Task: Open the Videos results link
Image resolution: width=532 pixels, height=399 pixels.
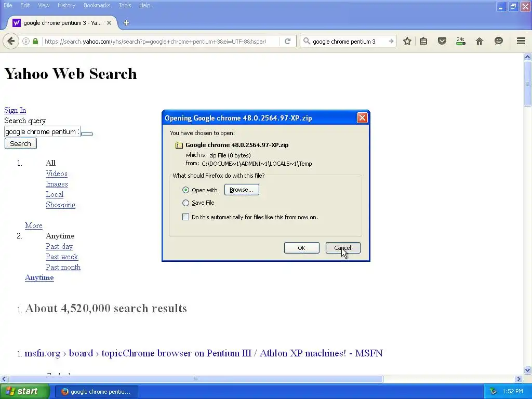Action: click(56, 174)
